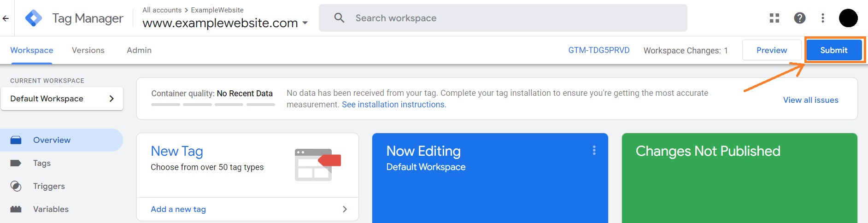Click the Changes Not Published green card
Image resolution: width=868 pixels, height=223 pixels.
(x=739, y=178)
